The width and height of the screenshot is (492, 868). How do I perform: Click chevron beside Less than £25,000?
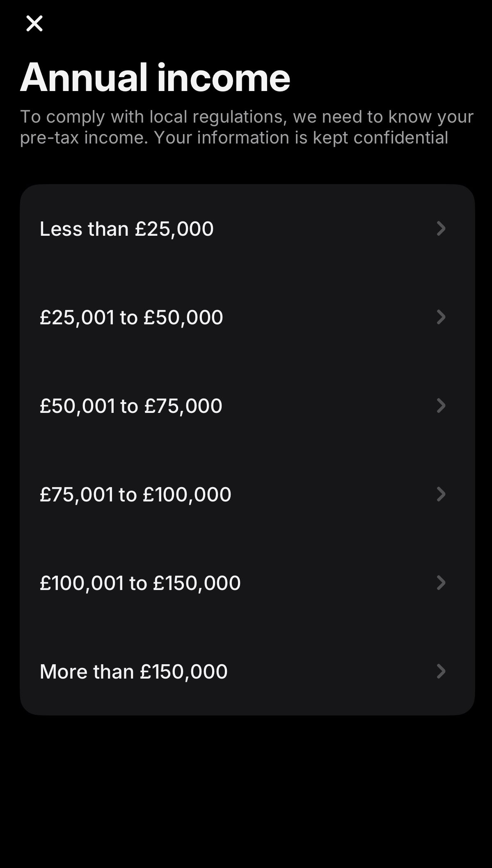point(441,228)
